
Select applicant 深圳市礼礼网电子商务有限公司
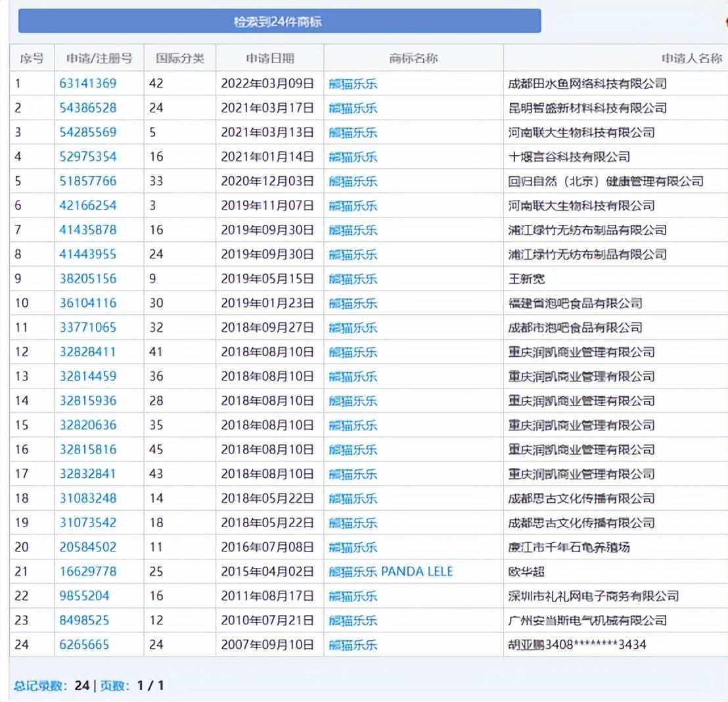593,596
